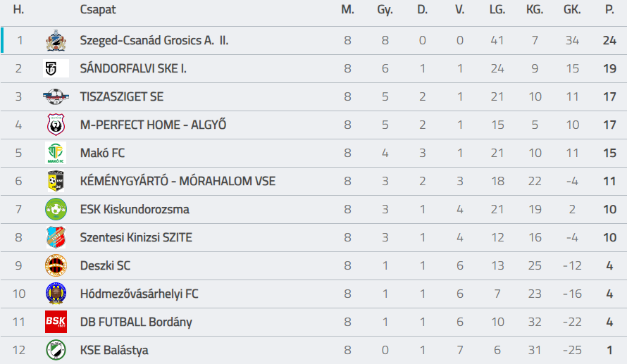Select the Hódmezővásárhelyi FC team name
The height and width of the screenshot is (364, 627).
[x=139, y=294]
